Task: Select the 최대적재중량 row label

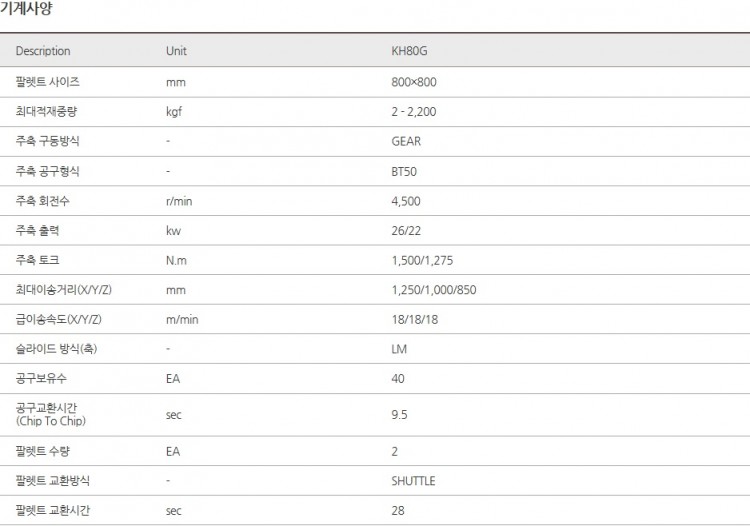Action: tap(47, 112)
